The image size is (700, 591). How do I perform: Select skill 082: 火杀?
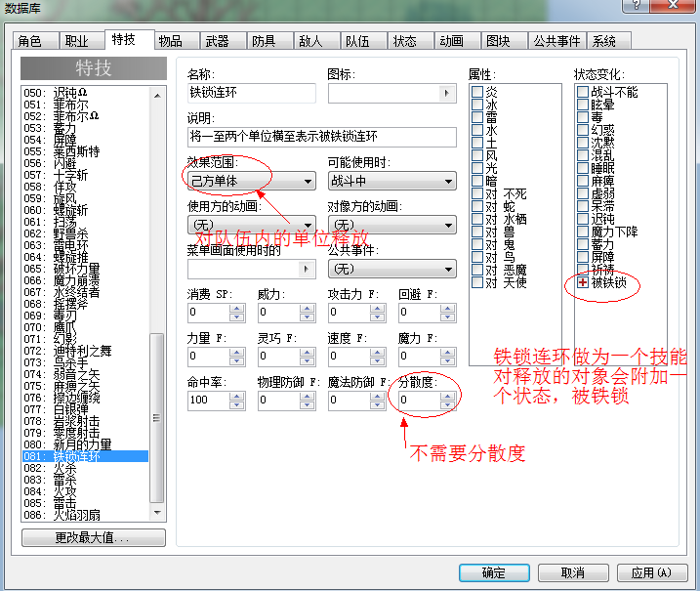click(85, 468)
